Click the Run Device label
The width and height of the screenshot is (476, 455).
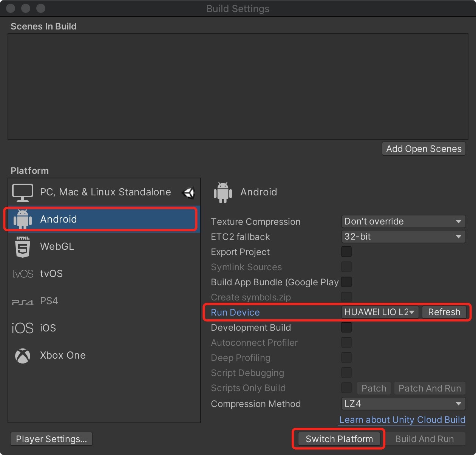(235, 312)
